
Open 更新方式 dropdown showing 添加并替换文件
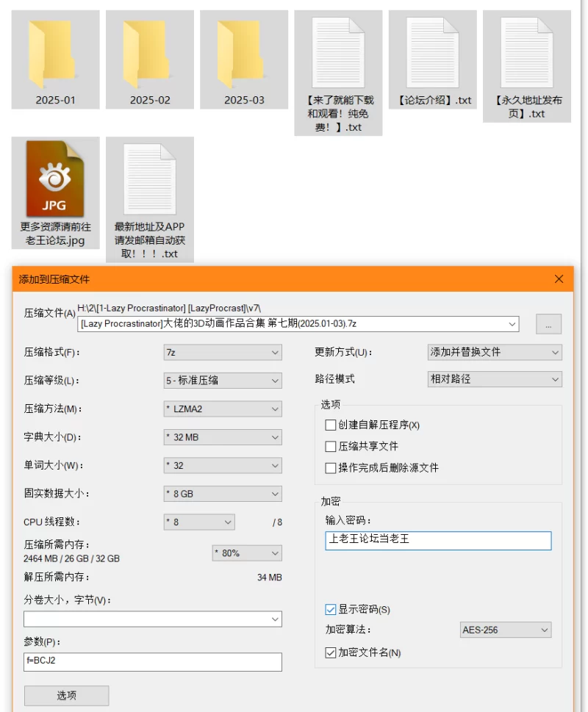click(x=495, y=353)
